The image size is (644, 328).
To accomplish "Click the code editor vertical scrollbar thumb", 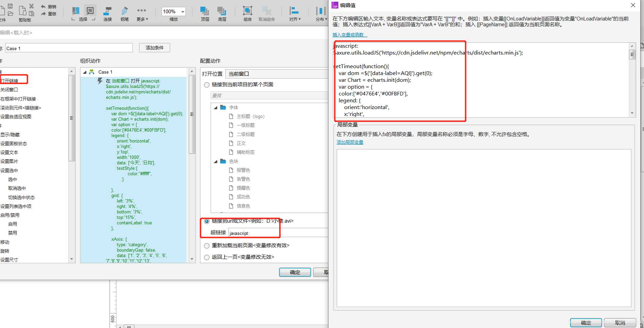I will (x=632, y=55).
